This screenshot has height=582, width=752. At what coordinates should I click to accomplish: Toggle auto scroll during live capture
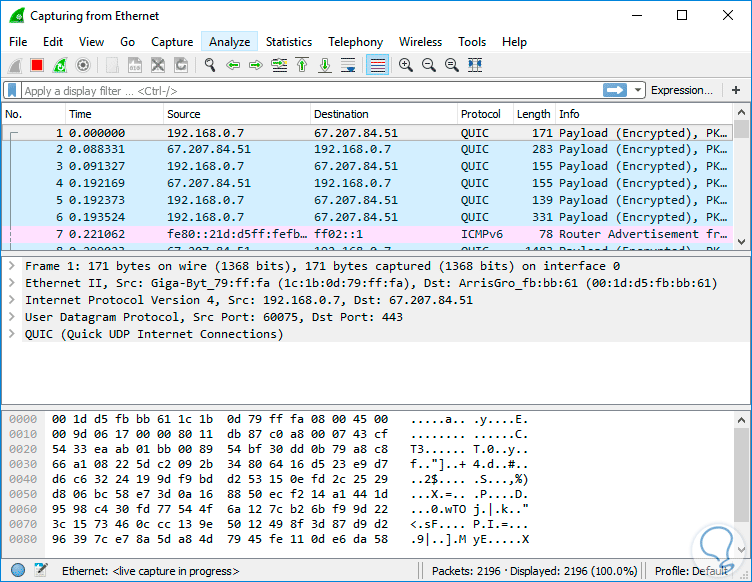click(x=348, y=65)
